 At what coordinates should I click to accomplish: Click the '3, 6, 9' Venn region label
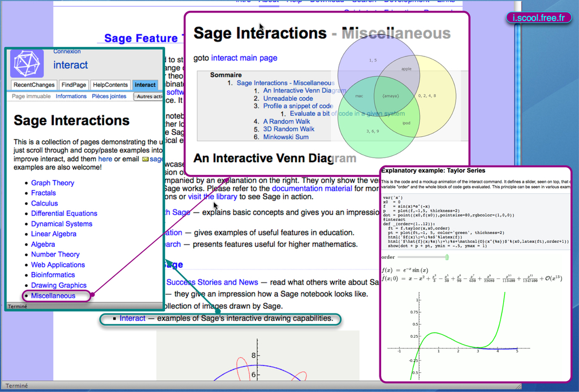[373, 131]
